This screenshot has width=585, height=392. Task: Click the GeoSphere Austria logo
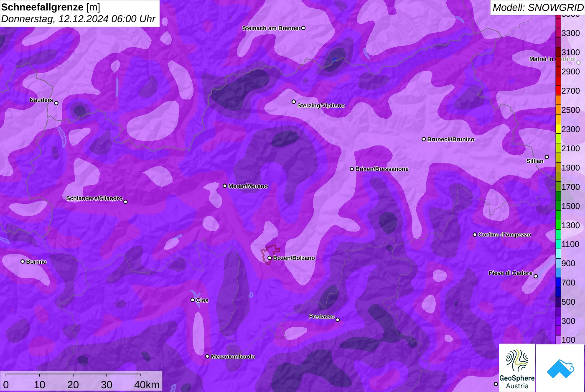(517, 368)
